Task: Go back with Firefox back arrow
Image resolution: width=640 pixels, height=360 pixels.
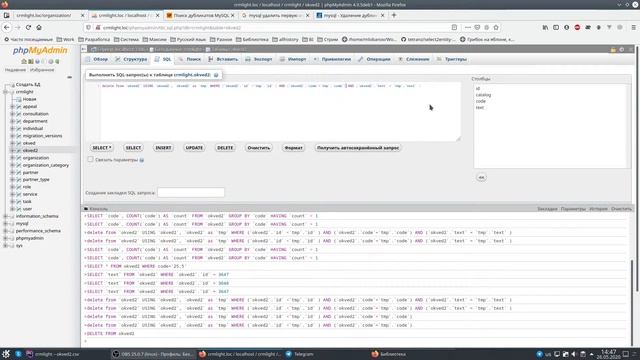Action: (x=7, y=27)
